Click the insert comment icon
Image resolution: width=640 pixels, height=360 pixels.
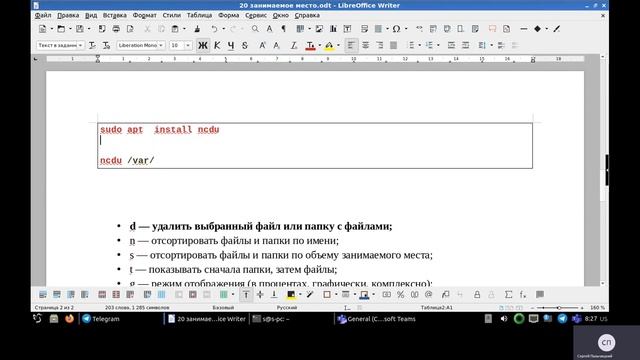click(x=492, y=29)
